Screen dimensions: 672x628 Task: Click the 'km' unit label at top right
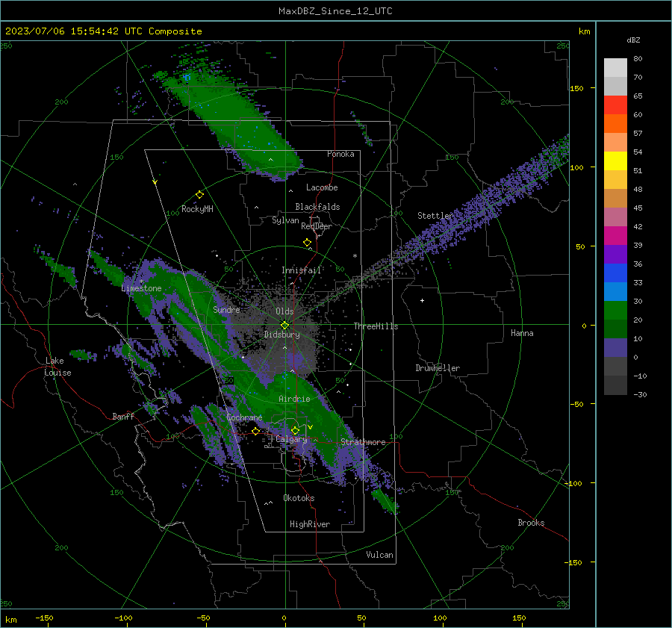click(x=584, y=31)
